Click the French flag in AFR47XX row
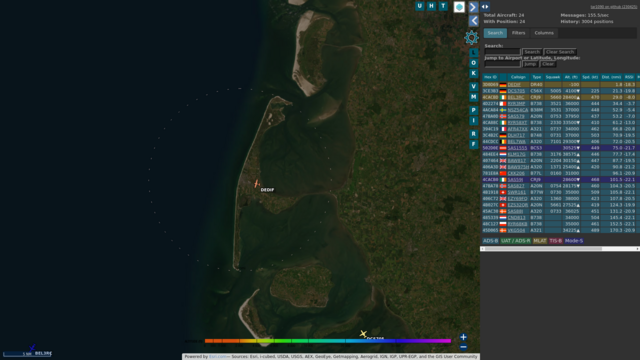Screen dimensions: 640x360 click(x=503, y=129)
